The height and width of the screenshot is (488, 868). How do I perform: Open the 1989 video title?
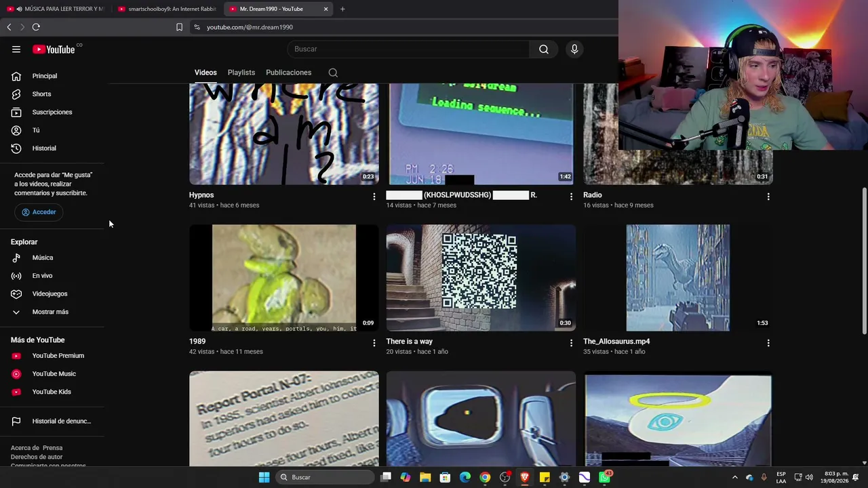coord(197,342)
